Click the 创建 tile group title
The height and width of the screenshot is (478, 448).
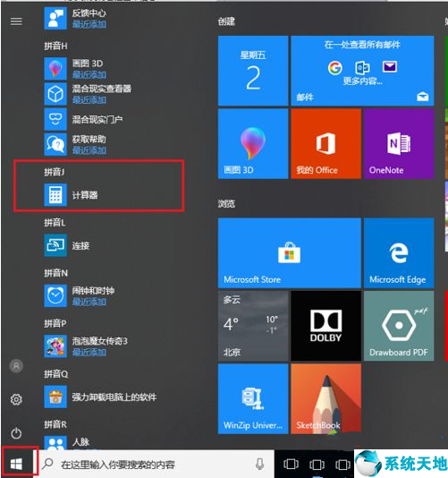[226, 21]
